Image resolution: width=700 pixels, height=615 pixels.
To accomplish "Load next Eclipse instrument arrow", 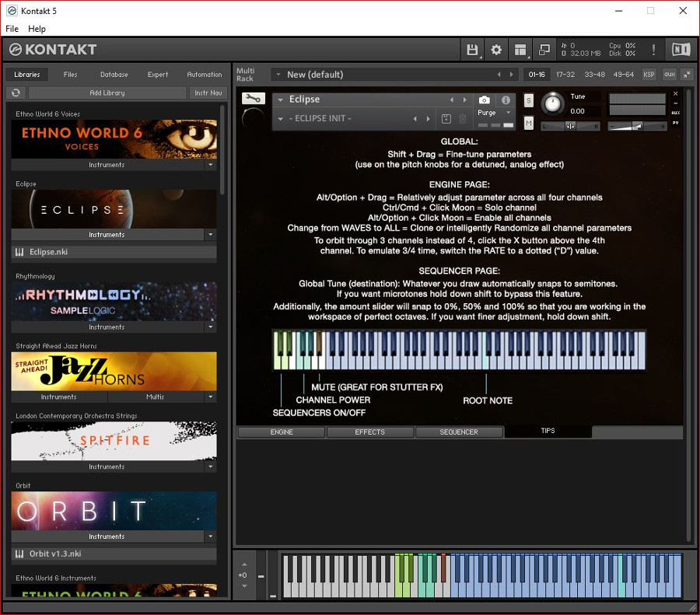I will 465,100.
